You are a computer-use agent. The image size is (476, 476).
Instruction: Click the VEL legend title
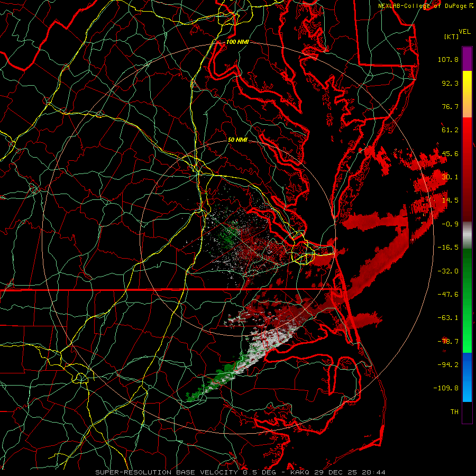pyautogui.click(x=464, y=32)
